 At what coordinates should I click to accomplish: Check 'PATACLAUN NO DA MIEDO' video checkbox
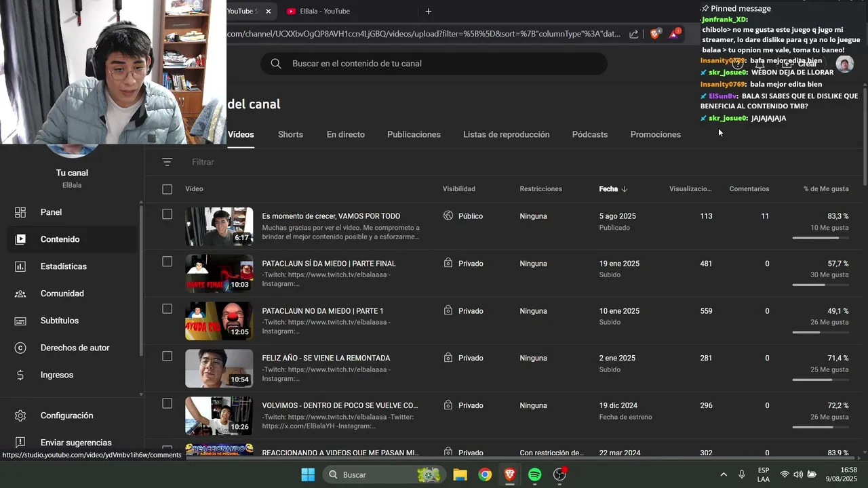click(x=167, y=309)
